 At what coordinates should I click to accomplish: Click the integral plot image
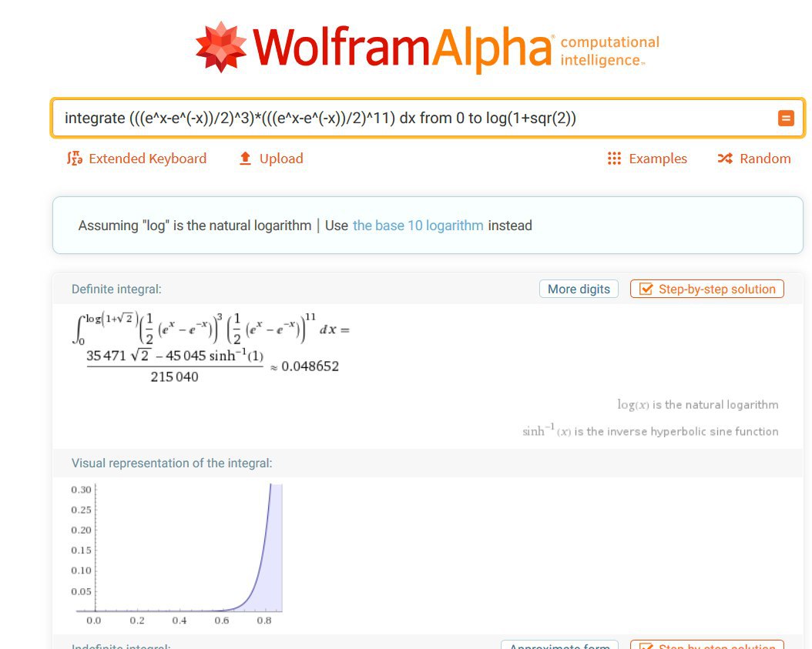pyautogui.click(x=176, y=554)
